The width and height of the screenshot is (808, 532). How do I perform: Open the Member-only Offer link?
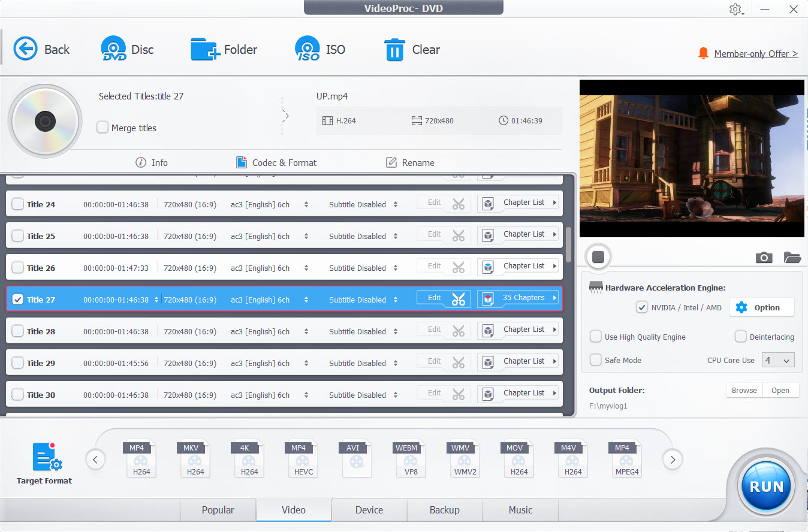pyautogui.click(x=756, y=53)
